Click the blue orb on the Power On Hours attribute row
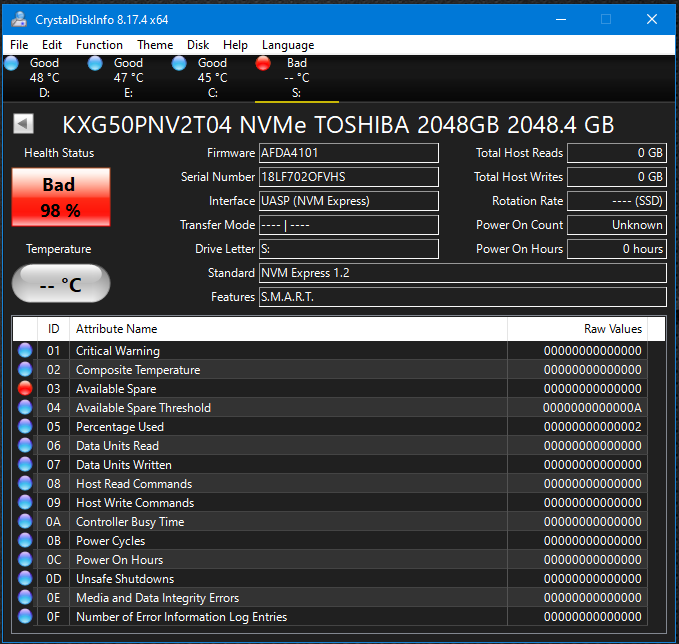 (x=25, y=560)
